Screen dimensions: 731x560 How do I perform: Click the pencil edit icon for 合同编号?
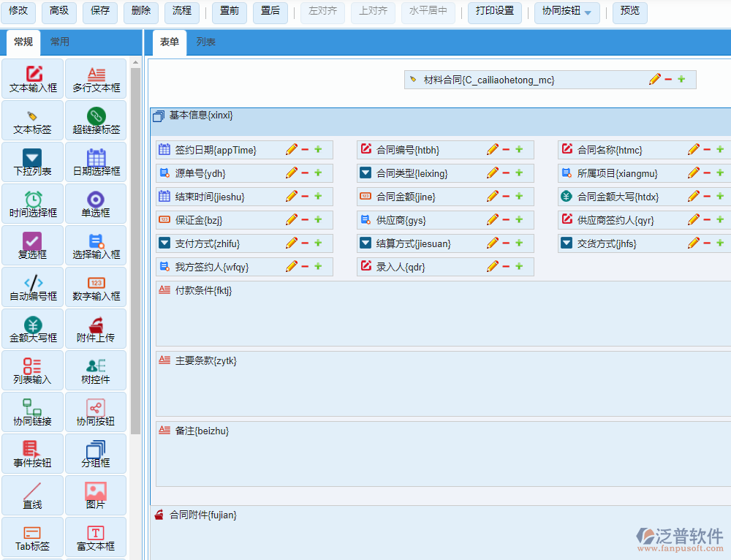pos(493,150)
